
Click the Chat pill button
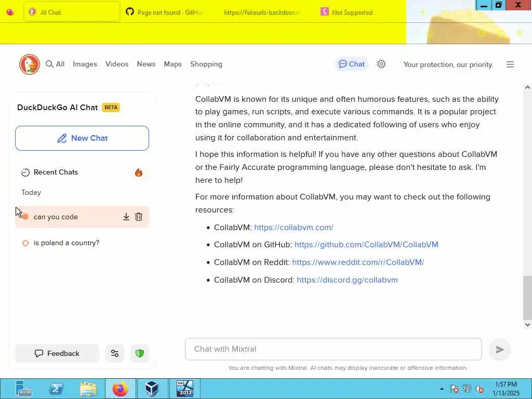point(352,64)
